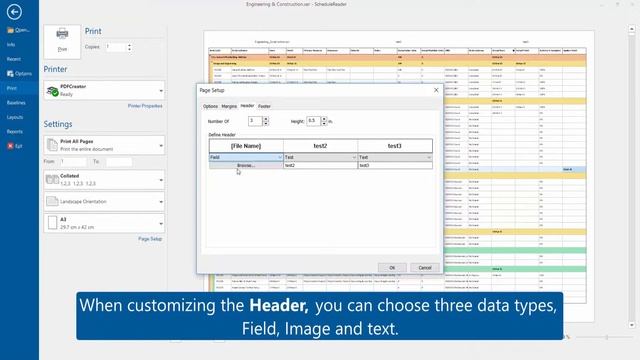
Task: Click the preview scrollbar down arrow
Action: [632, 325]
